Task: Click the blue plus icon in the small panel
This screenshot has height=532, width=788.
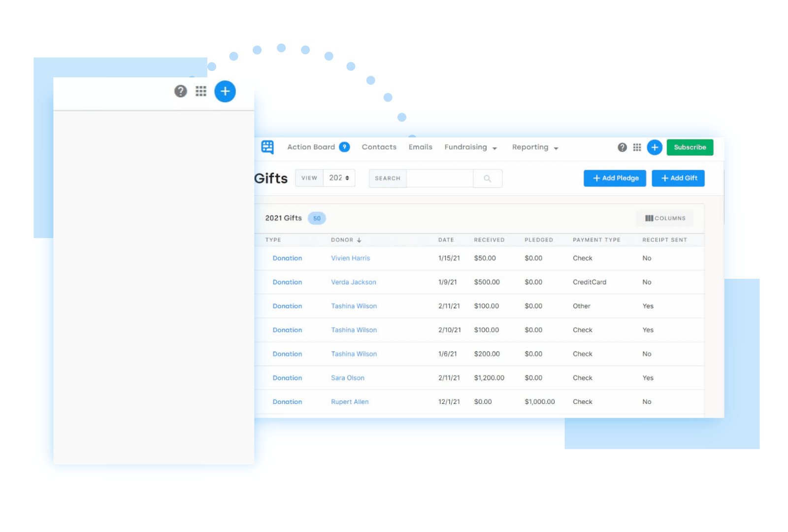Action: pyautogui.click(x=225, y=91)
